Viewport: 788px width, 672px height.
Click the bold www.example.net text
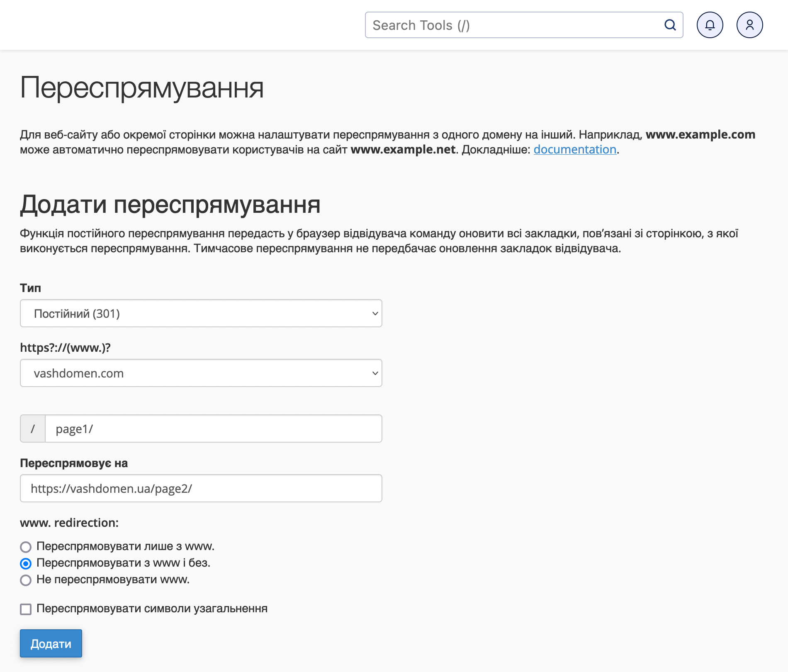pos(403,149)
